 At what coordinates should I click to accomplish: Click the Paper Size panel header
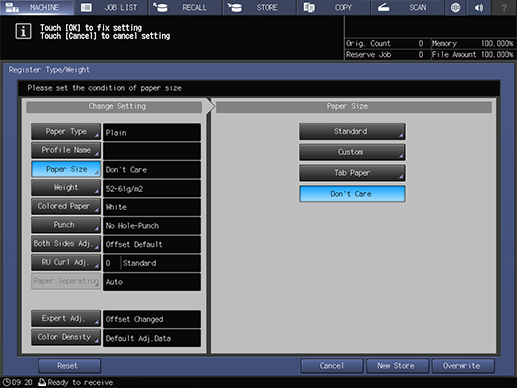354,107
